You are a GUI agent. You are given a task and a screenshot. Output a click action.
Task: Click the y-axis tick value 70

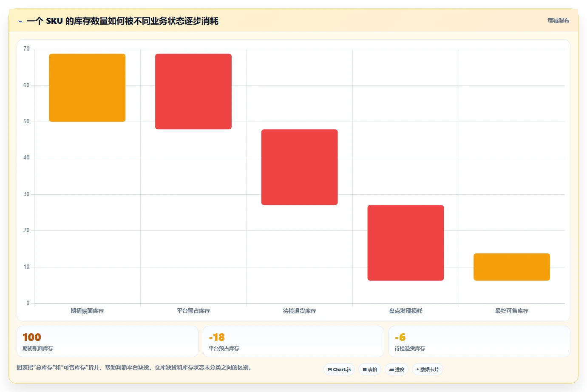tap(26, 49)
